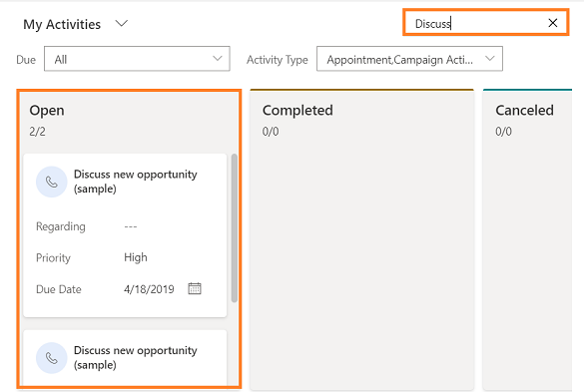Click the Open column scrollbar

[235, 227]
